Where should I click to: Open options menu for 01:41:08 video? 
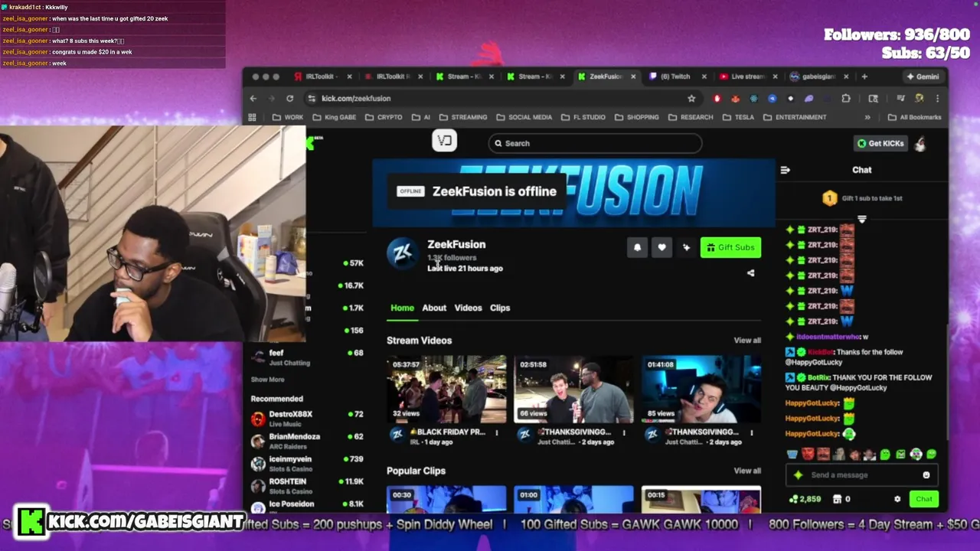pos(751,433)
